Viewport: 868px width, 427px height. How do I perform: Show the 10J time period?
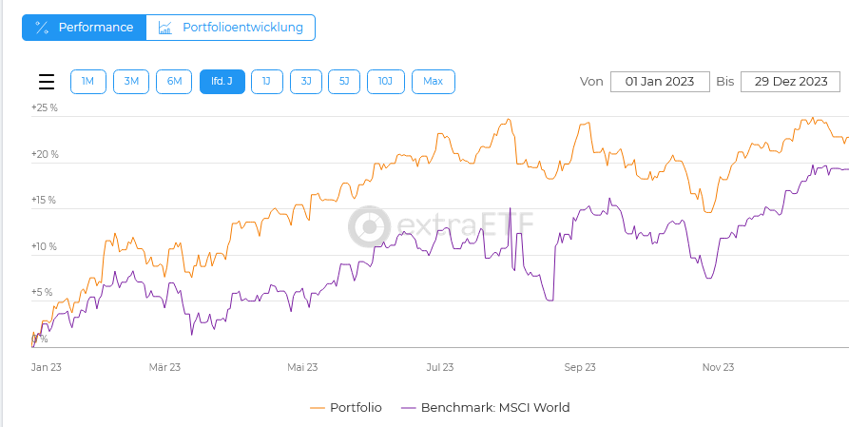coord(385,82)
